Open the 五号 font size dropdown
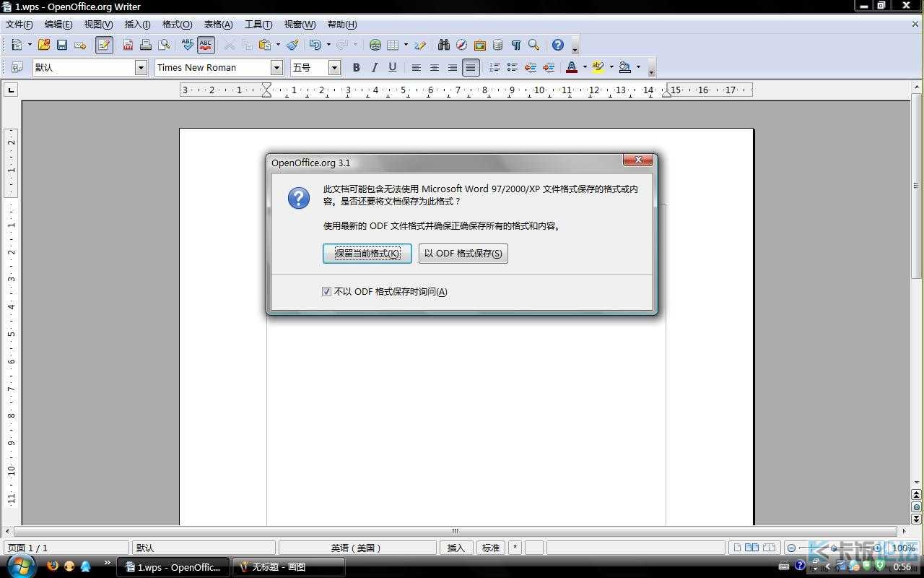The width and height of the screenshot is (924, 578). [x=334, y=67]
